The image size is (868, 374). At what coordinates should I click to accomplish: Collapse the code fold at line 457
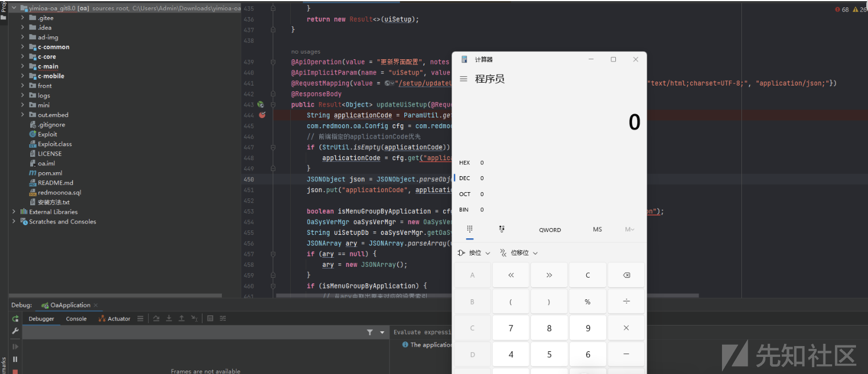coord(273,254)
